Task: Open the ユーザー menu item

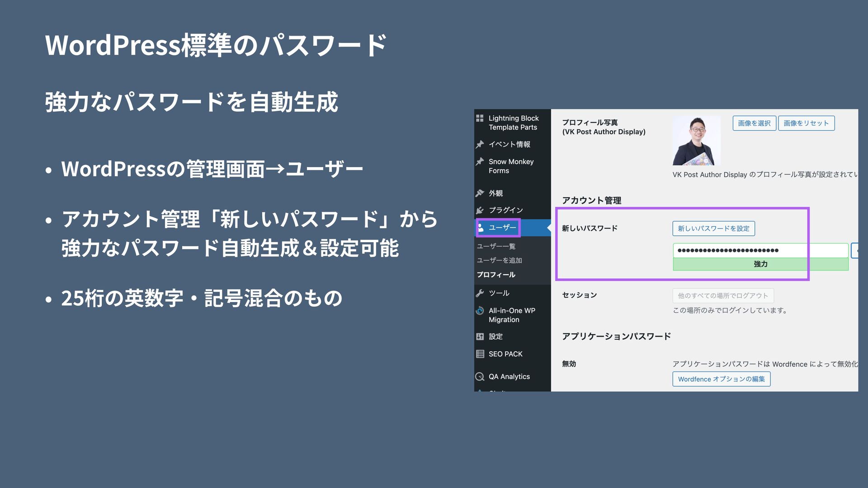Action: point(502,228)
